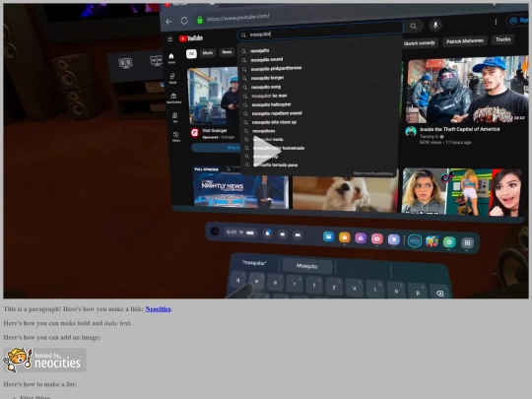Viewport: 532px width, 399px height.
Task: Click the Report search predictions link
Action: coord(372,173)
